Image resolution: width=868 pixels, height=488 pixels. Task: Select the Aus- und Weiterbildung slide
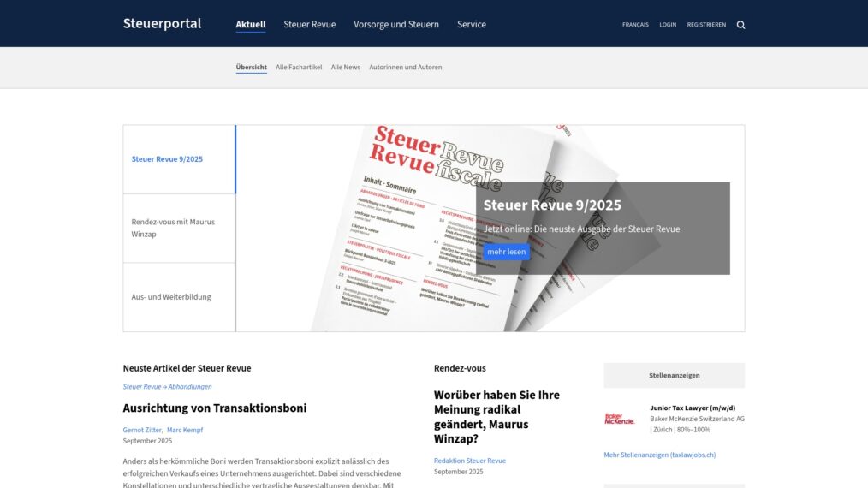(x=180, y=297)
